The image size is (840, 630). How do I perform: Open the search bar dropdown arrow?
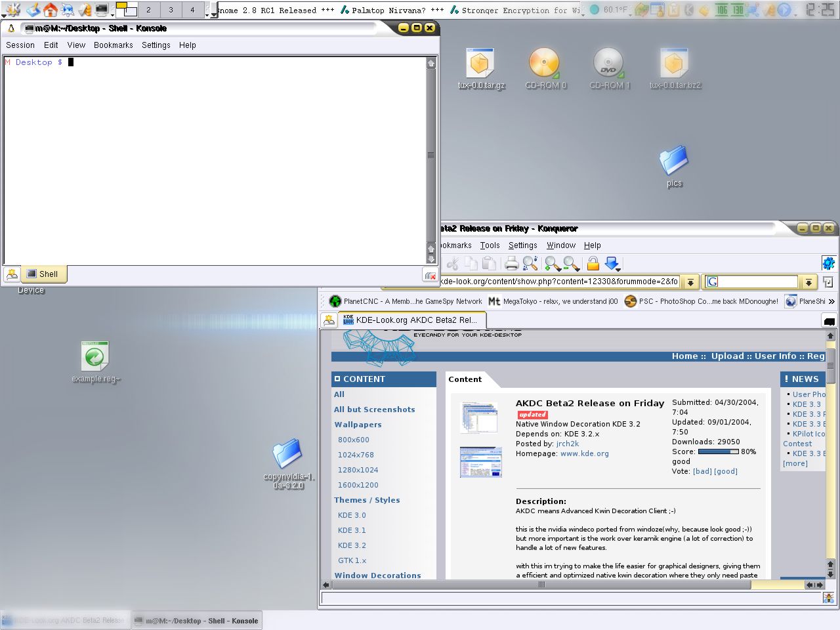[808, 282]
